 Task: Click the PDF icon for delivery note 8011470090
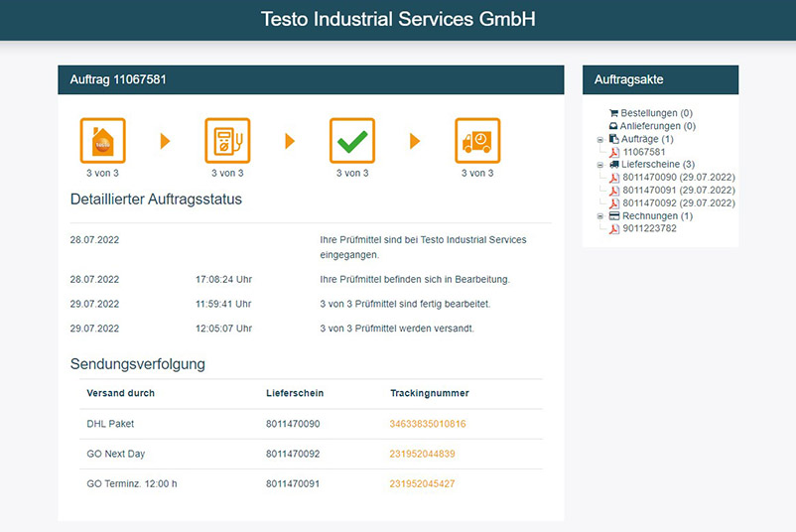pos(614,178)
